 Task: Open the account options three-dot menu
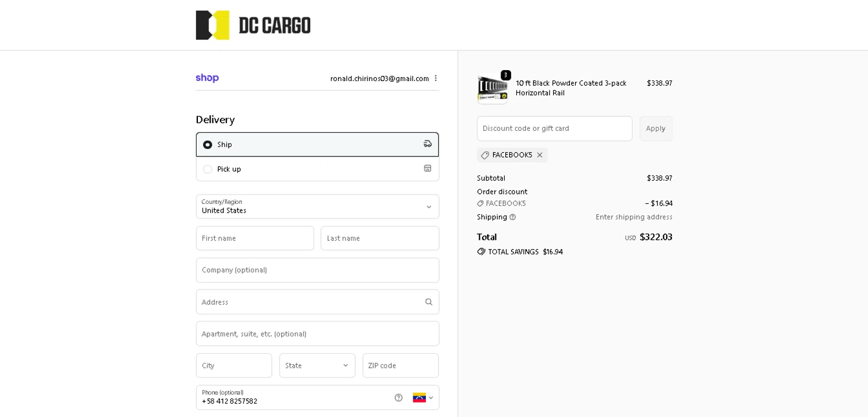pos(436,78)
